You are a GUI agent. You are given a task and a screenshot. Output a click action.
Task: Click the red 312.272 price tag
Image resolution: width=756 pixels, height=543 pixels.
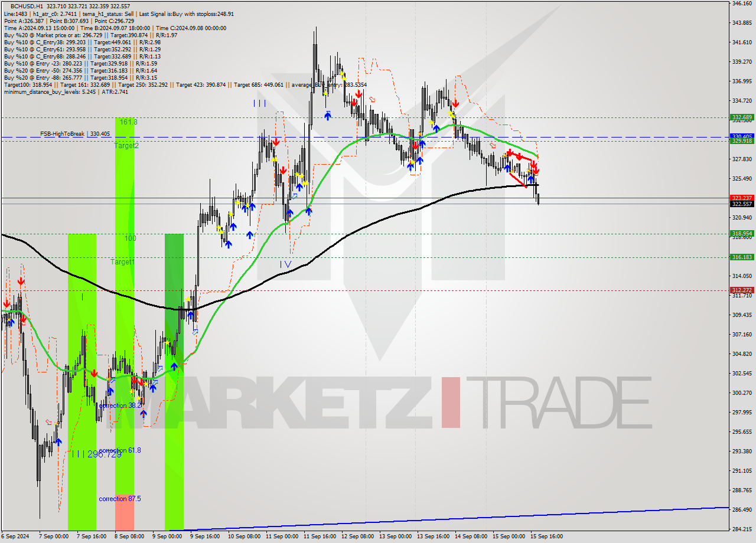(742, 290)
